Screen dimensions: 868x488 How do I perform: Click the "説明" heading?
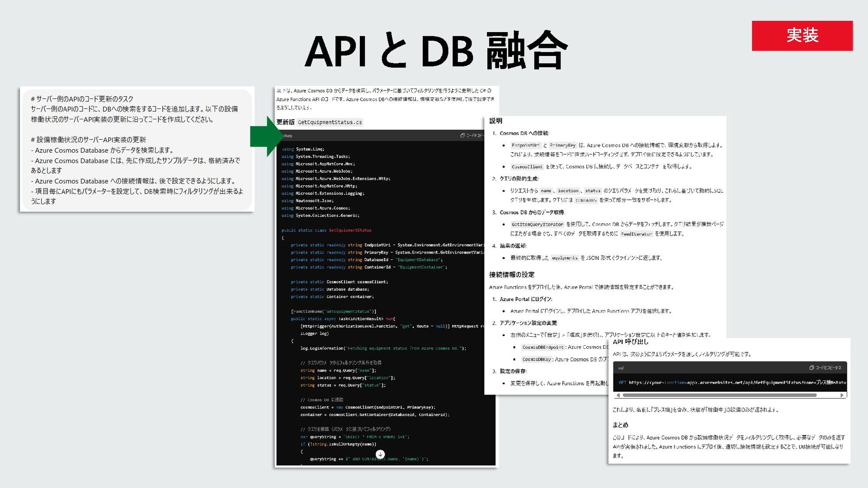pyautogui.click(x=495, y=121)
